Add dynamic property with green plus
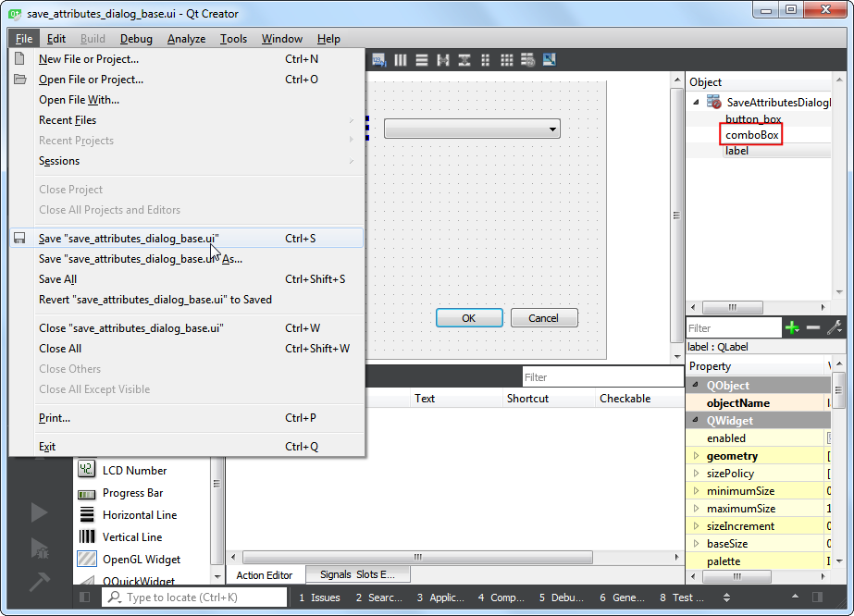Screen dimensions: 854x616 tap(791, 327)
